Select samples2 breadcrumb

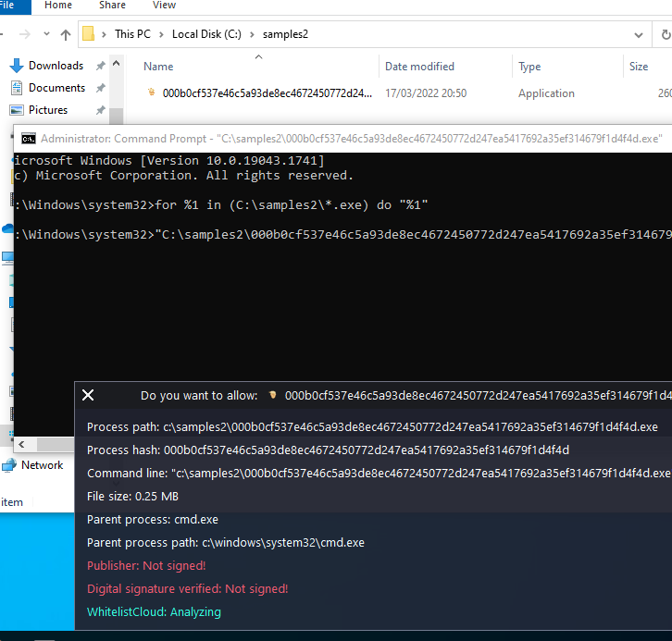coord(285,34)
